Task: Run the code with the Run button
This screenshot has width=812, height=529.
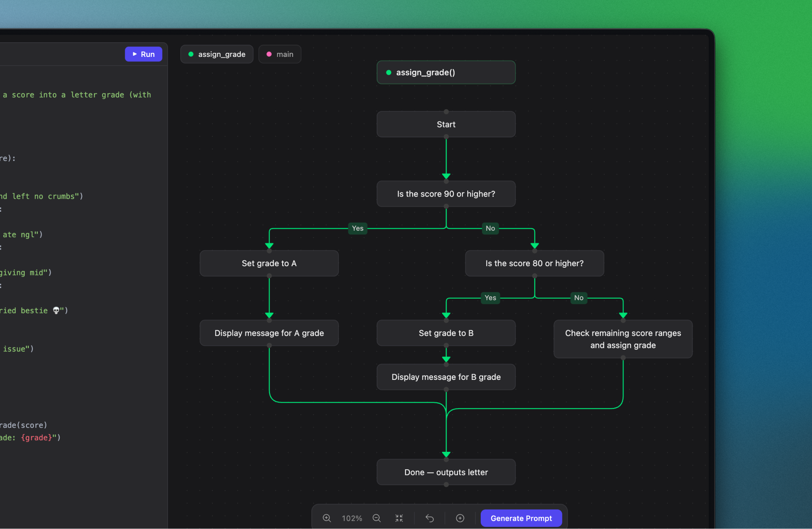Action: 143,54
